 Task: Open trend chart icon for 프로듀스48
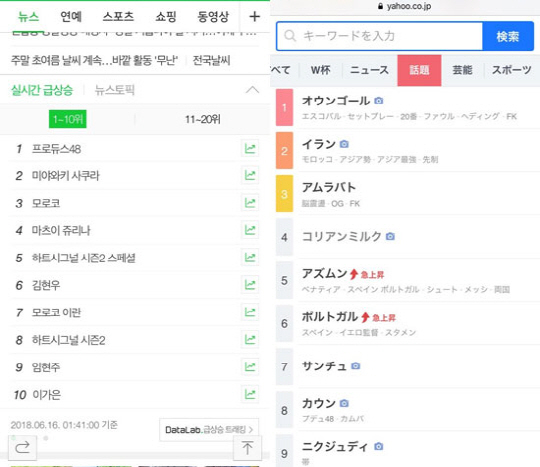click(x=250, y=149)
